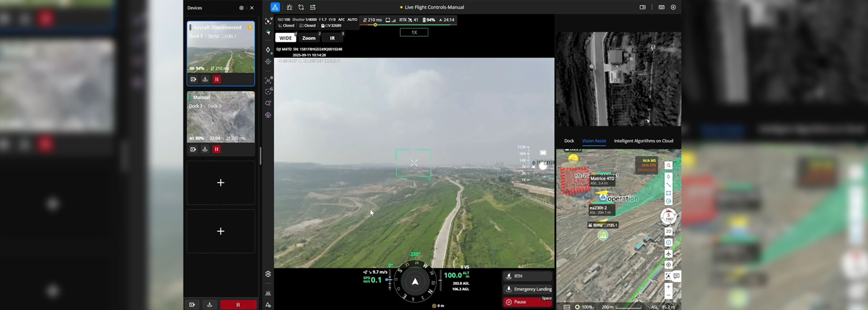The image size is (868, 310).
Task: Open the Dock tab
Action: coord(569,141)
